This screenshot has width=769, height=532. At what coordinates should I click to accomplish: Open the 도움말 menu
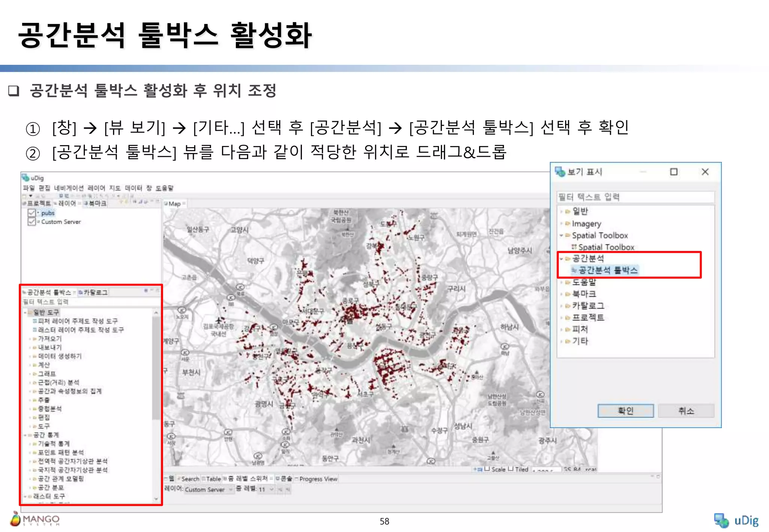click(x=164, y=188)
